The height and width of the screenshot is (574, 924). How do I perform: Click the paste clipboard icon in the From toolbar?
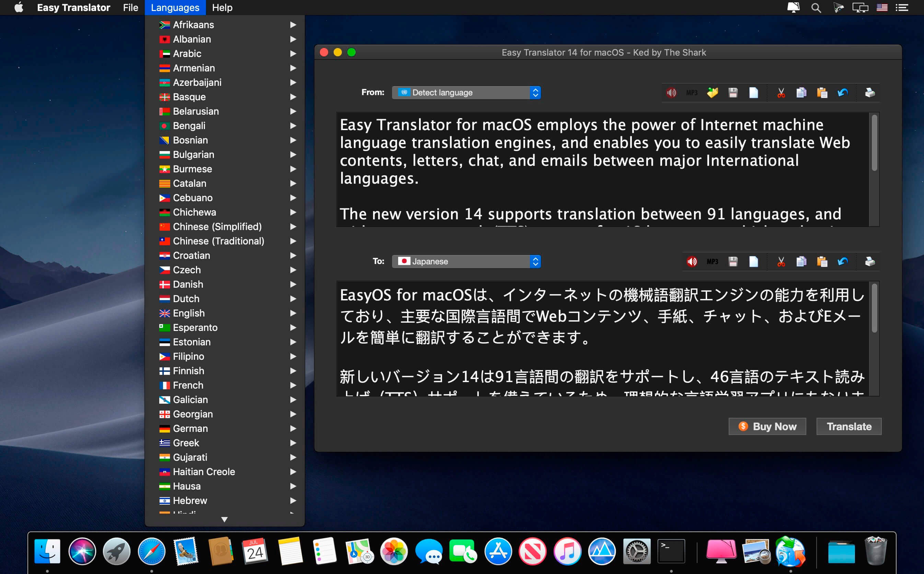(822, 93)
